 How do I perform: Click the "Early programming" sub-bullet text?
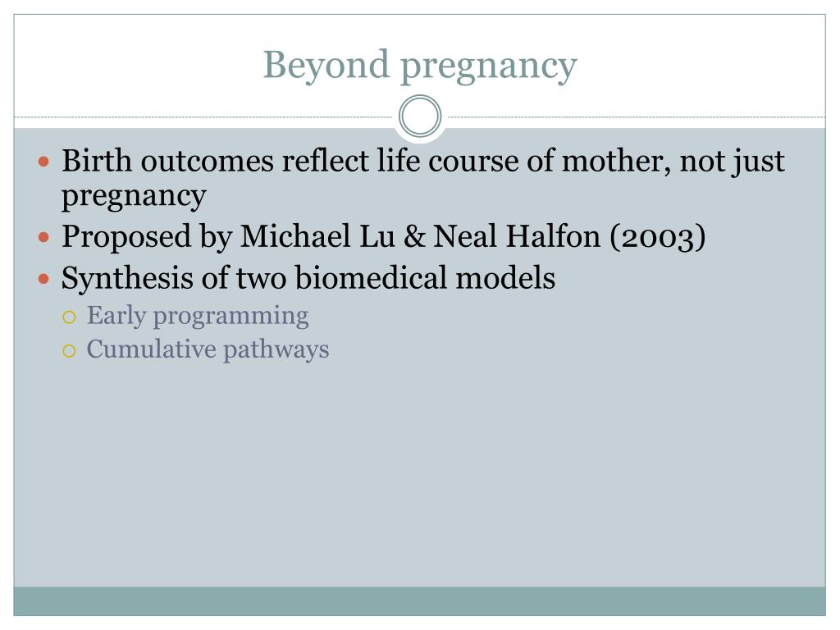coord(198,316)
